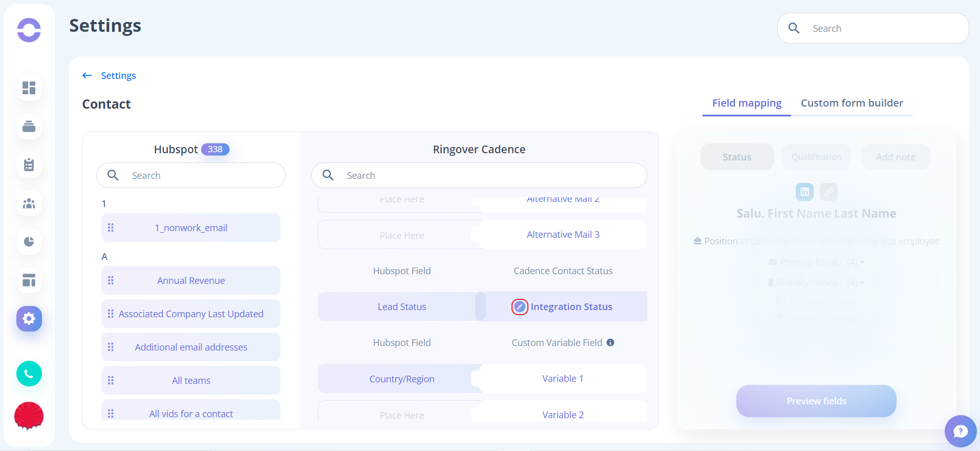Image resolution: width=980 pixels, height=451 pixels.
Task: Click the Place Here slot for Variable 2
Action: pyautogui.click(x=402, y=412)
